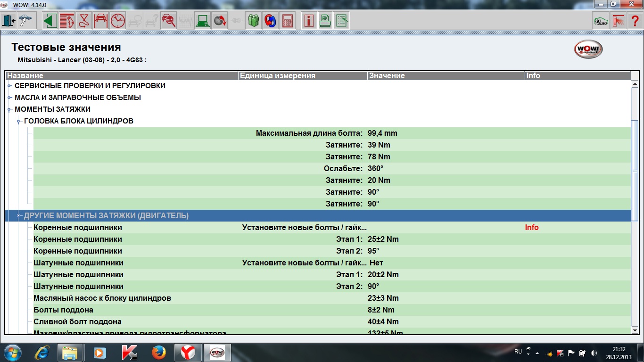Open Firefox from the Windows taskbar
The image size is (644, 362).
[159, 352]
